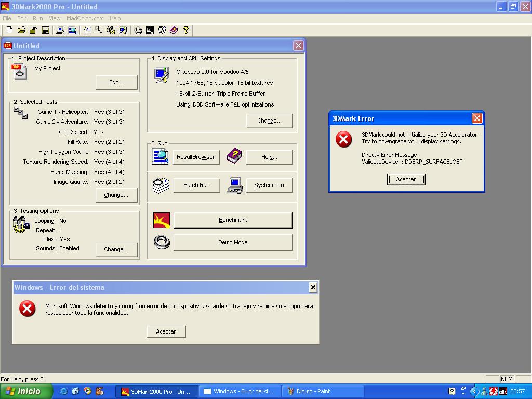Click the red Benchmark logo icon
The height and width of the screenshot is (399, 532).
coord(162,220)
